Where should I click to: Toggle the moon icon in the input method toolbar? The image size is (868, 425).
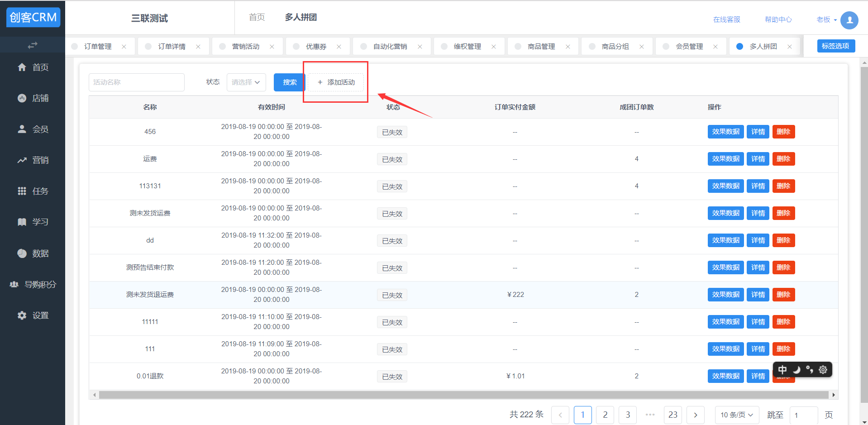coord(796,370)
